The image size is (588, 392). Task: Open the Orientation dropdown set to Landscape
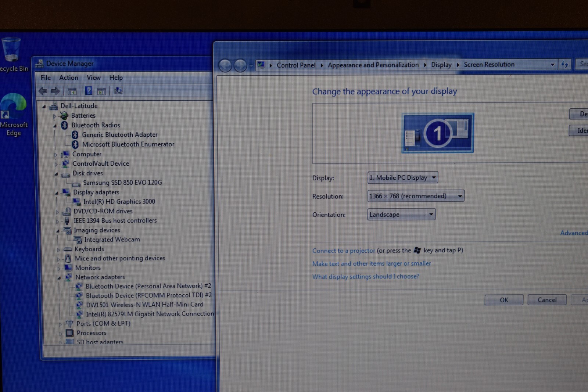(401, 214)
